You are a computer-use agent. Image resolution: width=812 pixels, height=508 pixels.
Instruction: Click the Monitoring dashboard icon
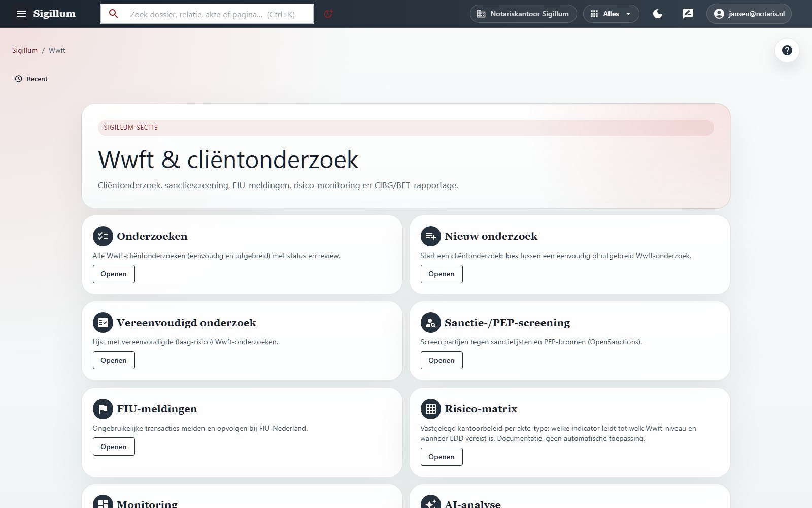pyautogui.click(x=103, y=502)
